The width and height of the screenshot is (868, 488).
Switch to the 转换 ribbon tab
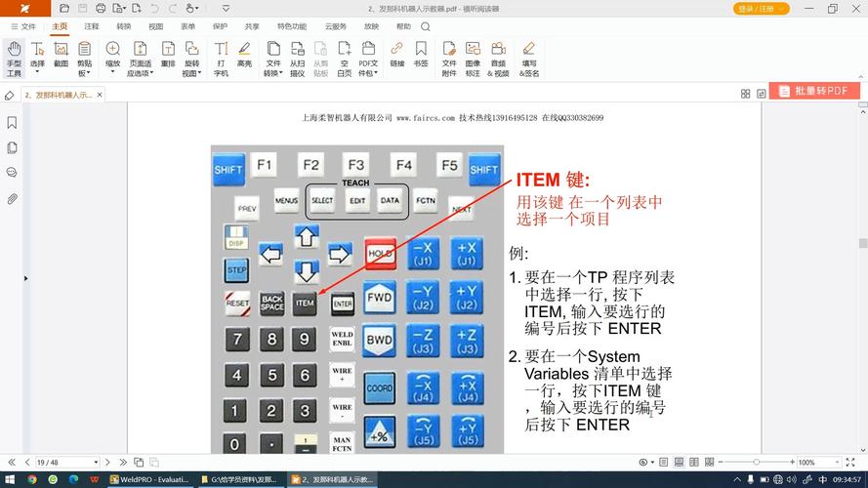click(123, 26)
